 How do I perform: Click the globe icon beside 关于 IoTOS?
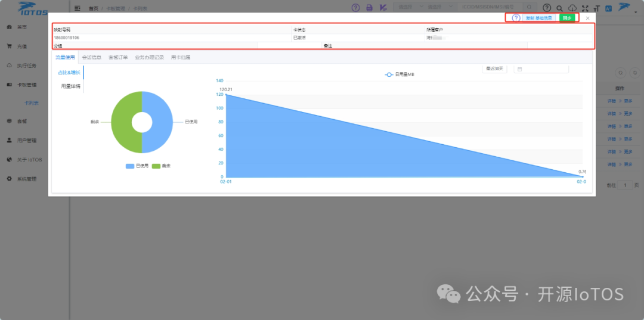pos(9,160)
